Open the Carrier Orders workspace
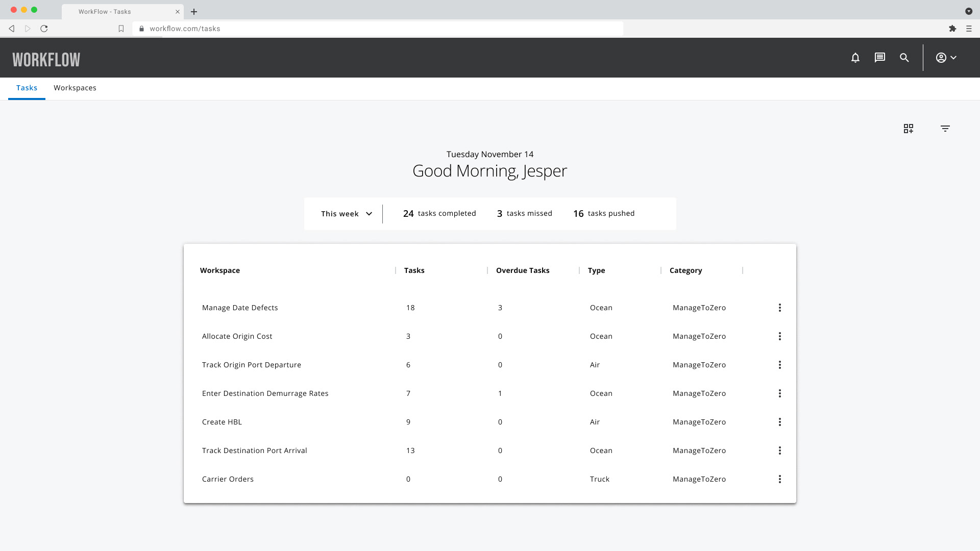 (228, 479)
